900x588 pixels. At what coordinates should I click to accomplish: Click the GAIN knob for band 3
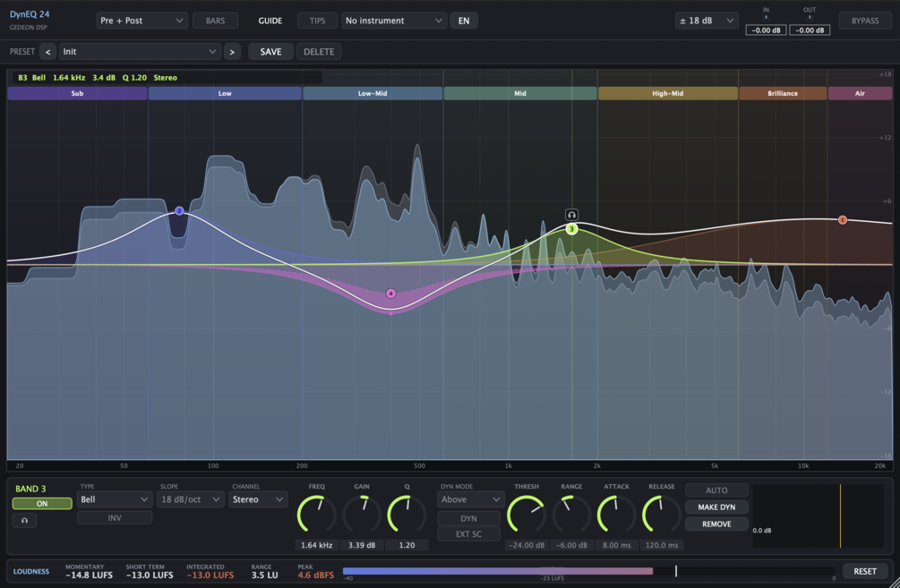pyautogui.click(x=362, y=515)
